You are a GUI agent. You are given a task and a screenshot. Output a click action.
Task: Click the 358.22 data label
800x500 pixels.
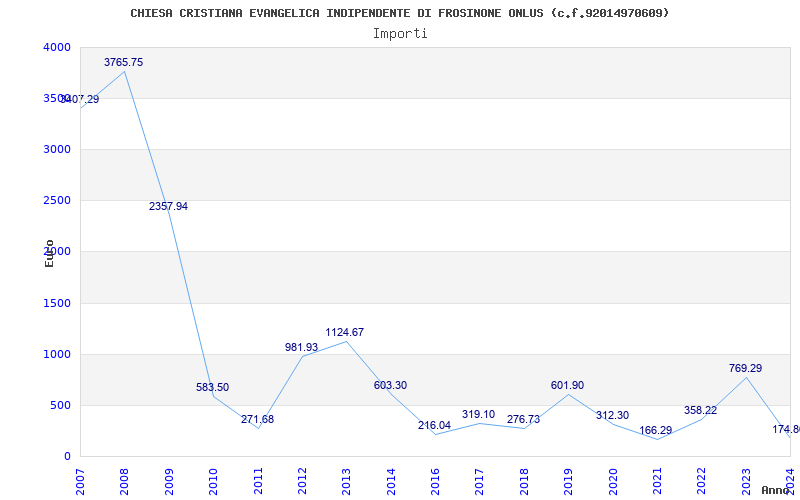[700, 410]
